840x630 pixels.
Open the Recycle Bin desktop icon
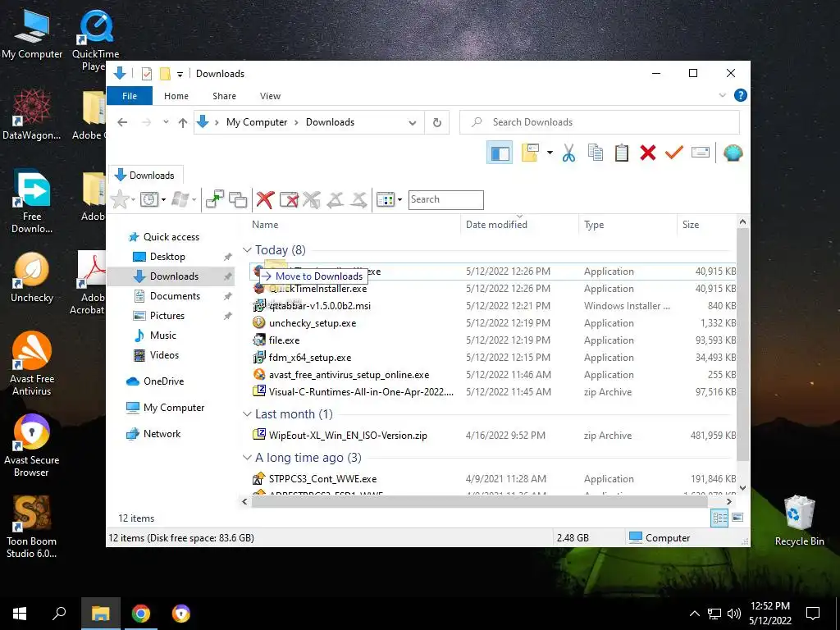point(799,521)
